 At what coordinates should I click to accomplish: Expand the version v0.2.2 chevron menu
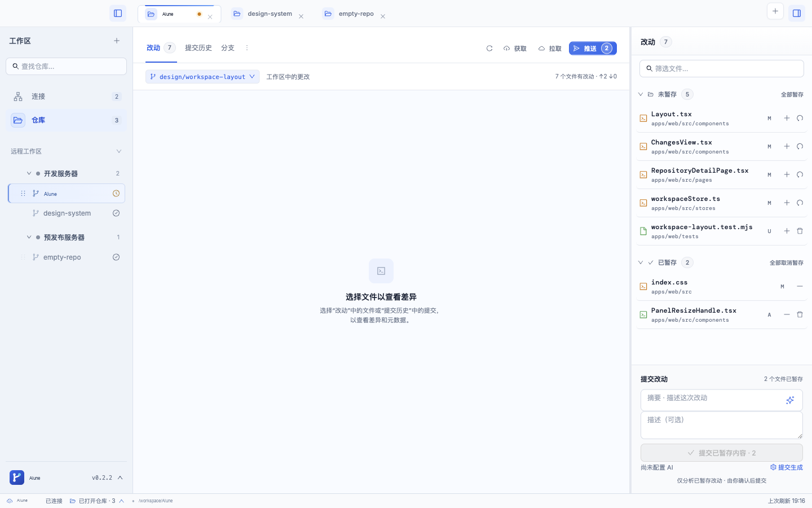120,478
